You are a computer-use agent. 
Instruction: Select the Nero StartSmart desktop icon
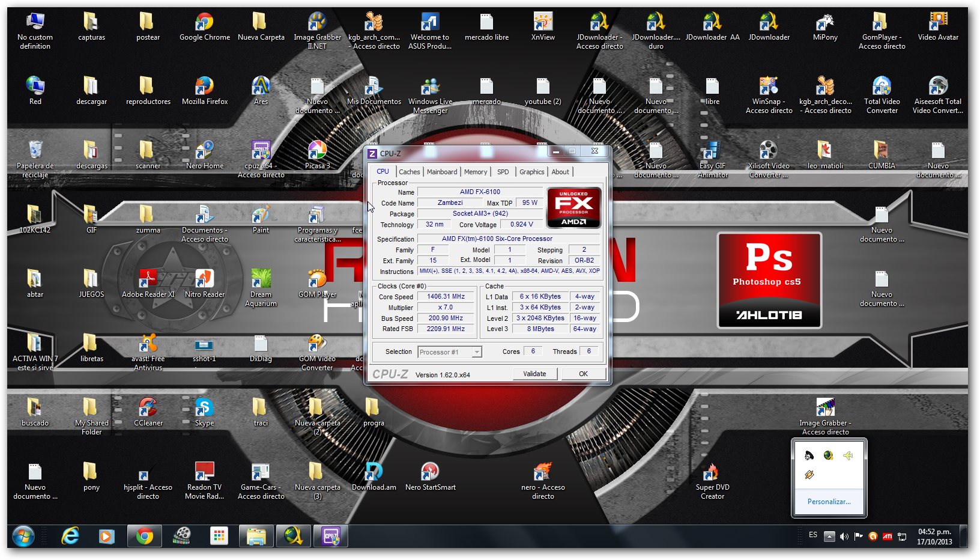tap(431, 476)
